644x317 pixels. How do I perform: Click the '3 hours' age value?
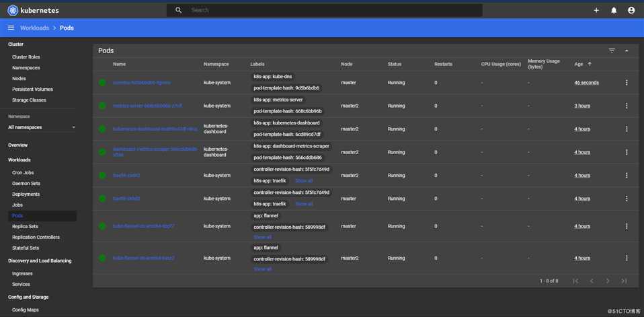tap(582, 106)
